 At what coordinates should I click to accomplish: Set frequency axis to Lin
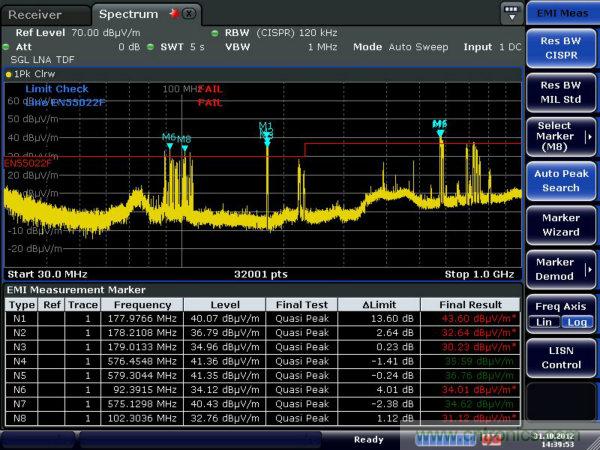click(x=545, y=322)
